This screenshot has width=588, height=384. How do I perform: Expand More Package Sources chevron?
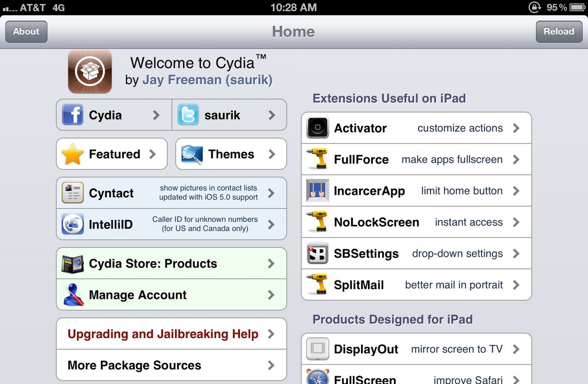point(271,365)
